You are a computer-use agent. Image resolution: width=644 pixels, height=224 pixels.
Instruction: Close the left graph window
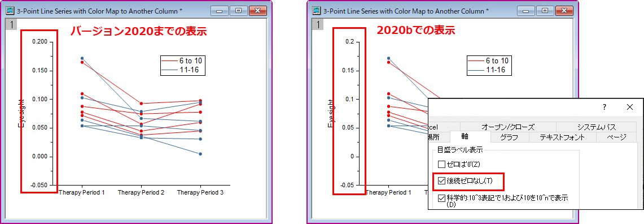(258, 11)
